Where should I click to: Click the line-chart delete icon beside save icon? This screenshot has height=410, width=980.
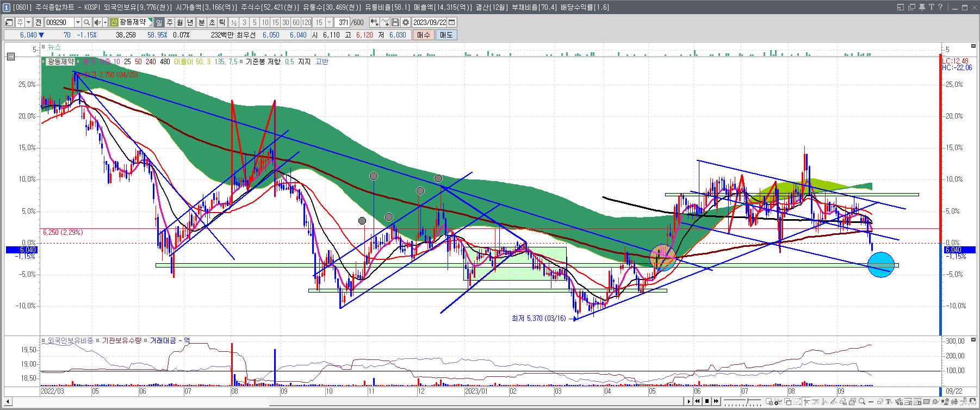pyautogui.click(x=385, y=22)
